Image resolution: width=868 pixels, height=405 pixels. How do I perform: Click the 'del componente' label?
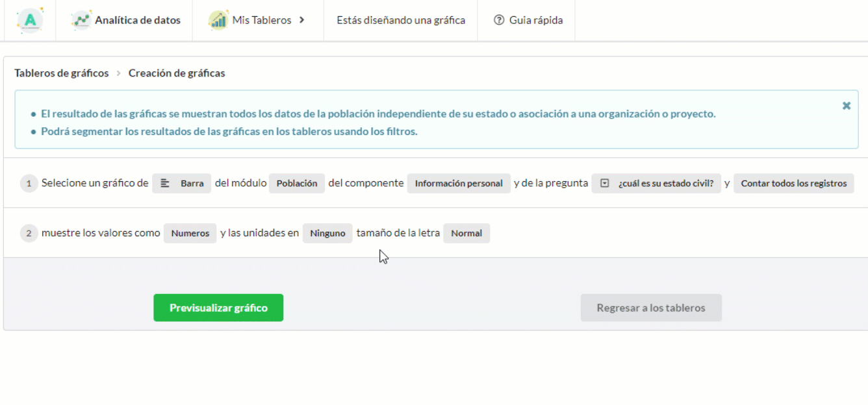pyautogui.click(x=366, y=183)
